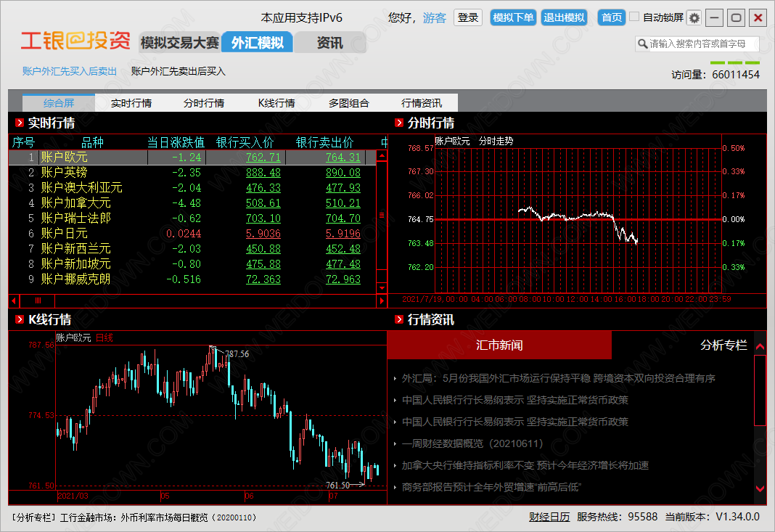Click the 银行买入价 column header
Viewport: 775px width, 532px height.
245,142
